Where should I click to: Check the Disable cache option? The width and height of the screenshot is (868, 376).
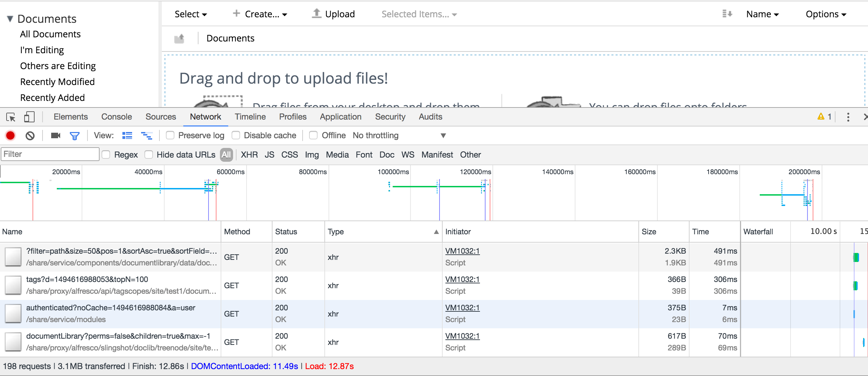click(x=236, y=135)
